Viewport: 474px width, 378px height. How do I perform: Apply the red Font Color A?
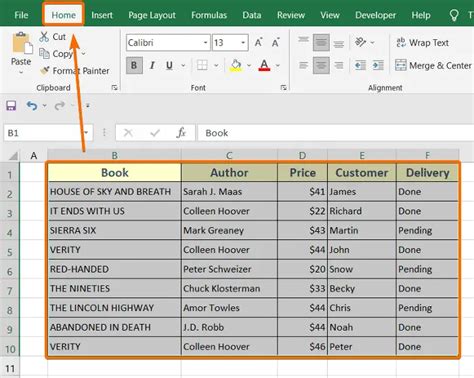264,65
